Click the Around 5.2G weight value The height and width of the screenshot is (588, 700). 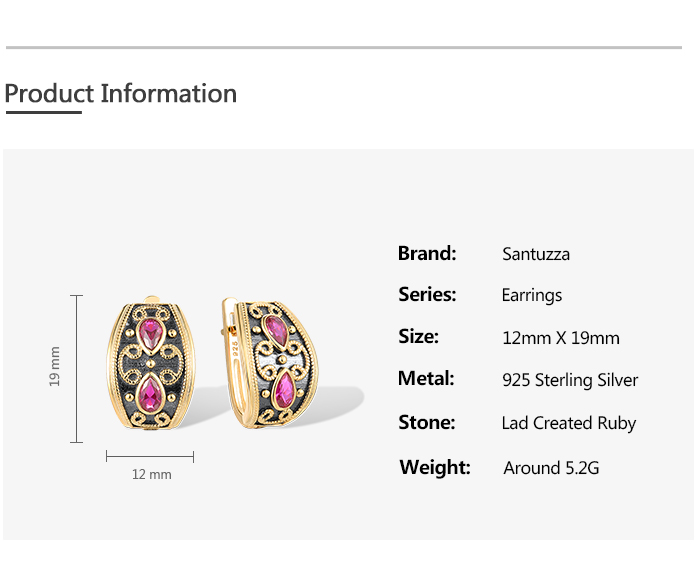pyautogui.click(x=551, y=468)
